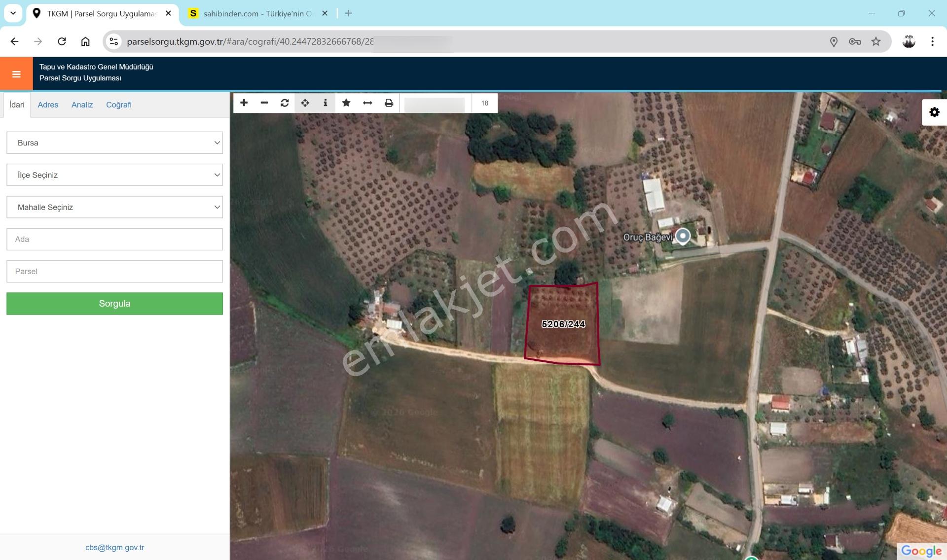947x560 pixels.
Task: Click the Oruç Bağevi map marker
Action: pos(683,236)
